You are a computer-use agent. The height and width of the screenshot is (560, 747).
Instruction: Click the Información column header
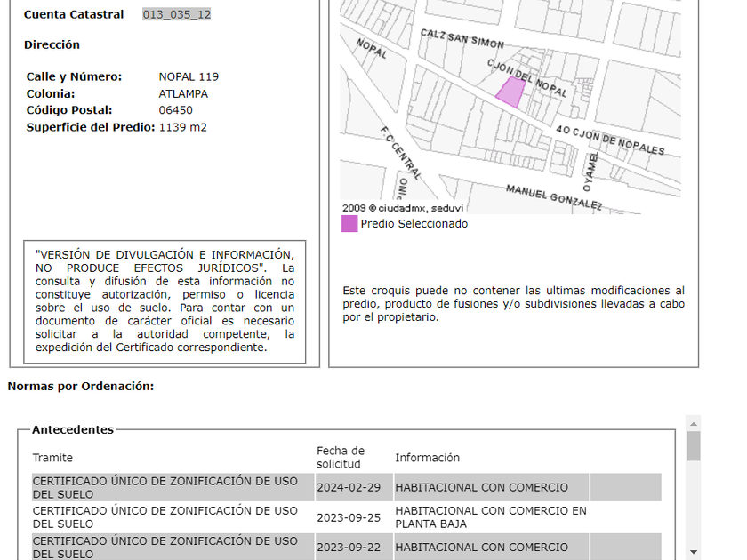(427, 459)
